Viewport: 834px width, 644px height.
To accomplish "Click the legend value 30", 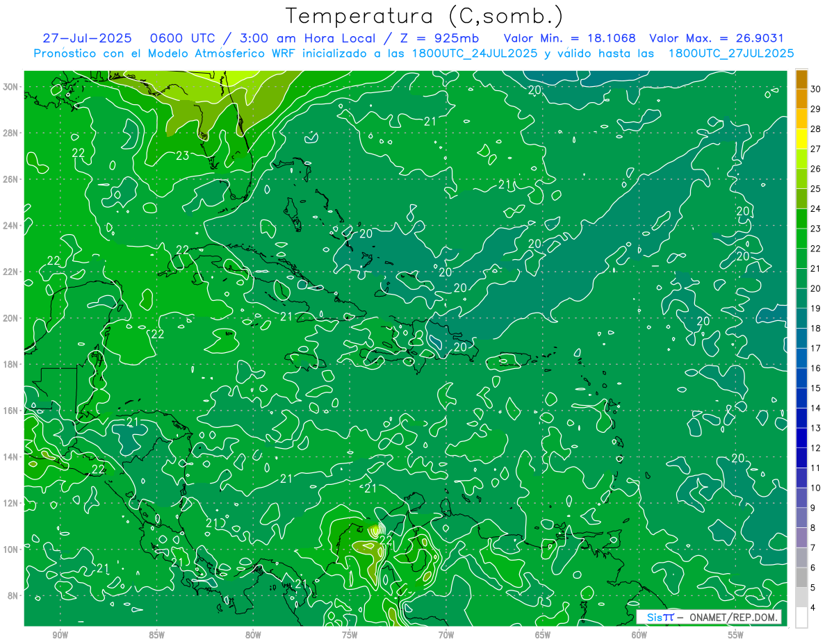I will pos(816,89).
